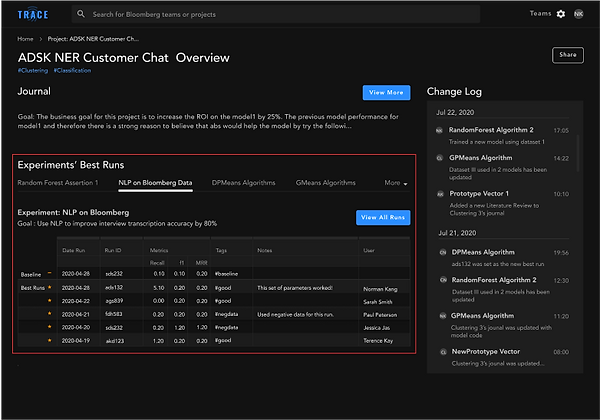The height and width of the screenshot is (420, 600).
Task: Click avatar beside NewPrototype Vector entry
Action: pyautogui.click(x=443, y=352)
